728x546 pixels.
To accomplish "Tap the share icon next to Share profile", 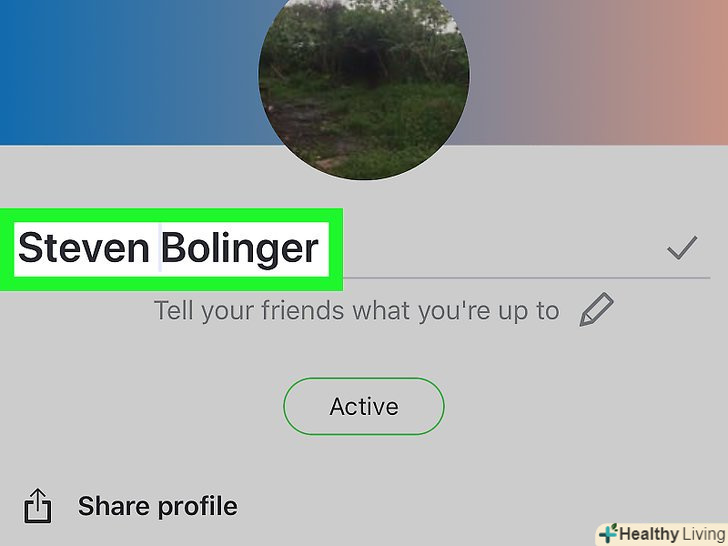I will (38, 506).
